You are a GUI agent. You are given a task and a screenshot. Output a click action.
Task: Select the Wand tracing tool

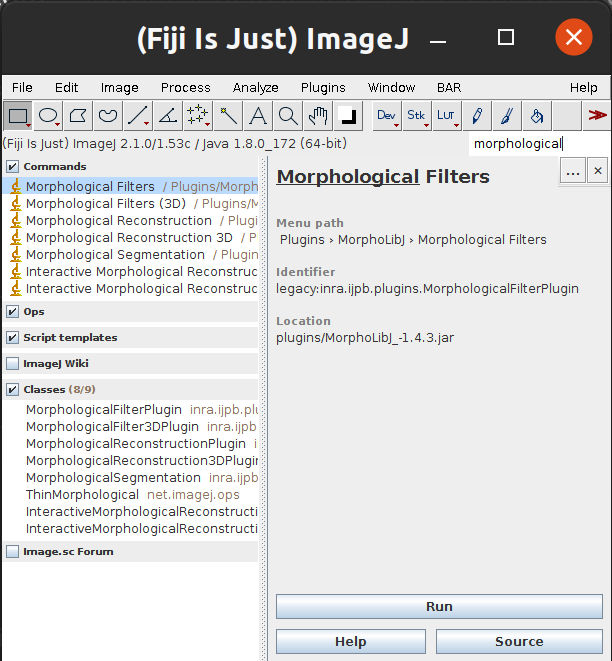point(228,116)
